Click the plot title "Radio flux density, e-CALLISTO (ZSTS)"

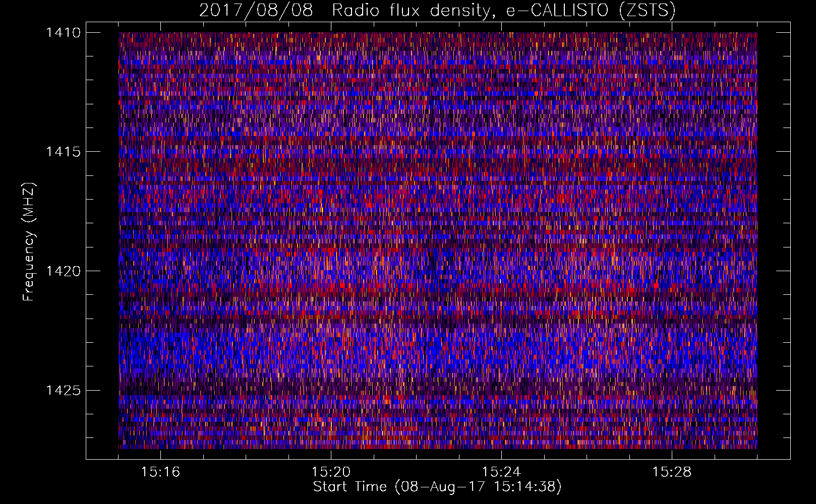coord(504,10)
